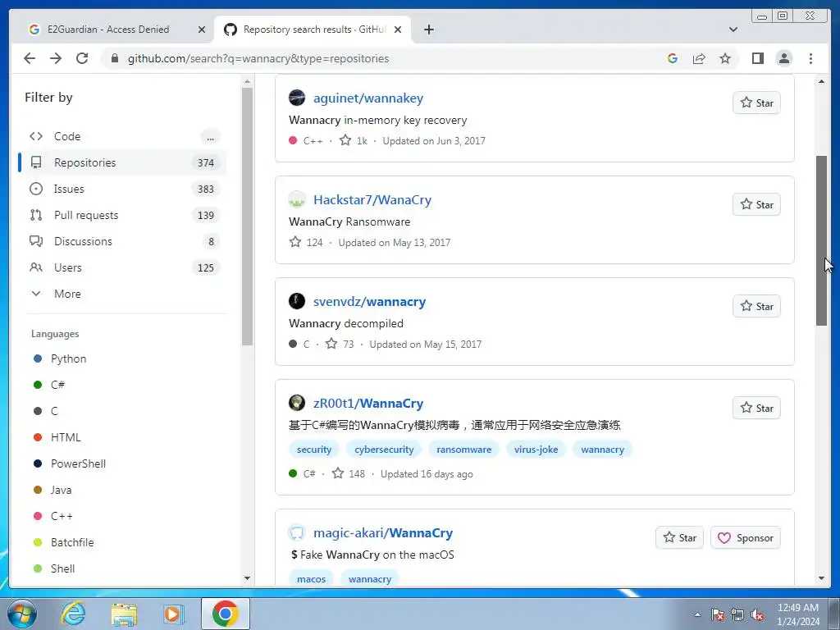Viewport: 840px width, 630px height.
Task: Open the tab search chevron
Action: pyautogui.click(x=733, y=30)
